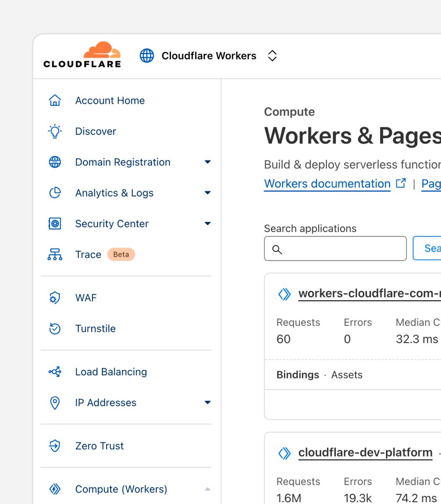This screenshot has width=441, height=504.
Task: Click the Account Home house icon
Action: coord(55,100)
